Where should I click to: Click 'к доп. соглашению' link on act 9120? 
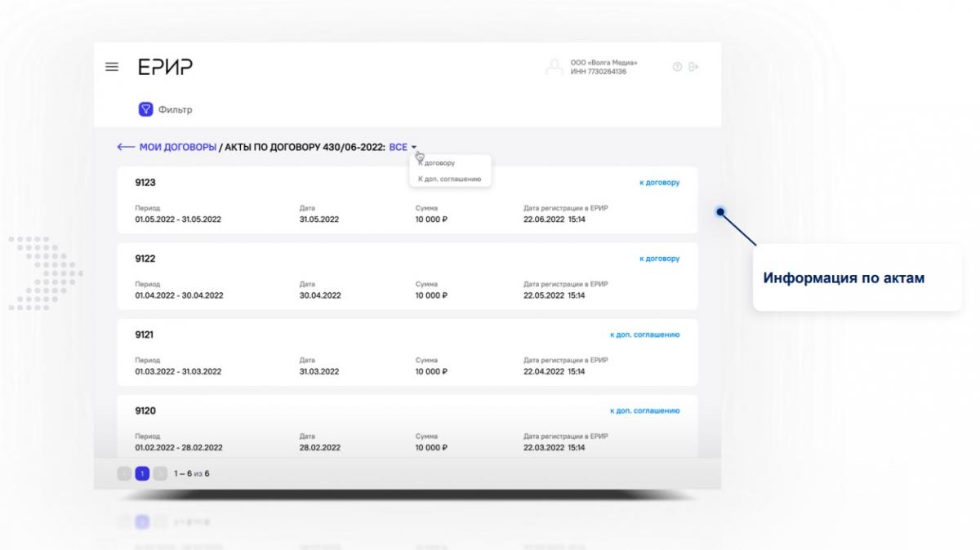click(644, 410)
